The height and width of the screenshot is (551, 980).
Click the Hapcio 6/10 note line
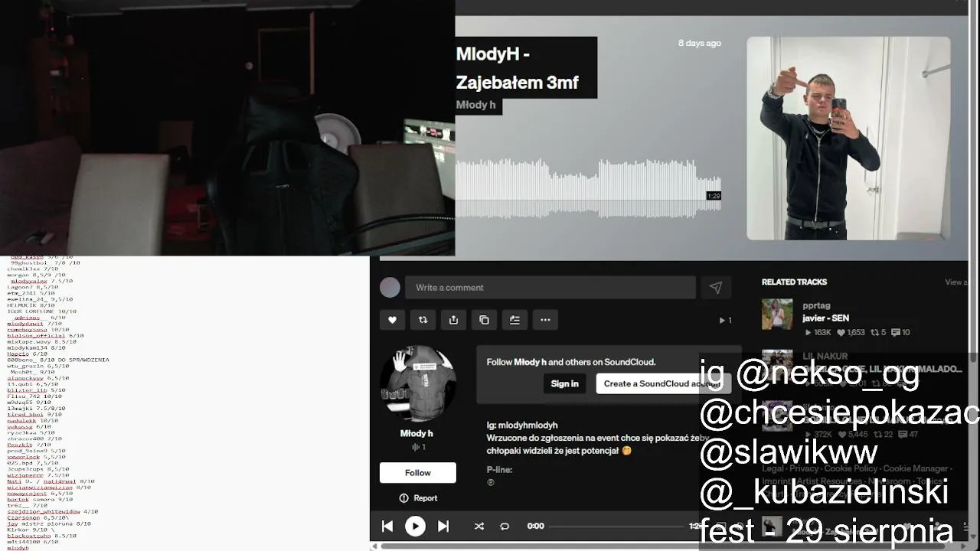pos(28,354)
